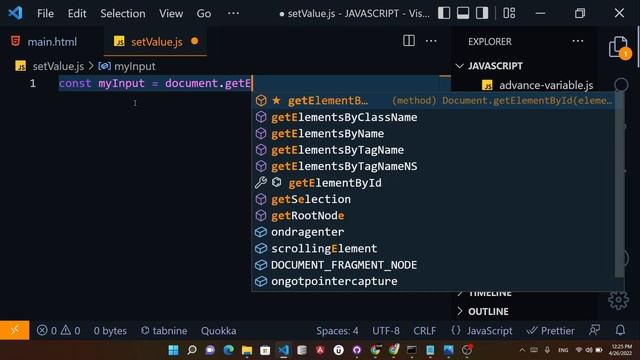Open Chrome from the taskbar
Screen dimensions: 640x360
pos(376,350)
